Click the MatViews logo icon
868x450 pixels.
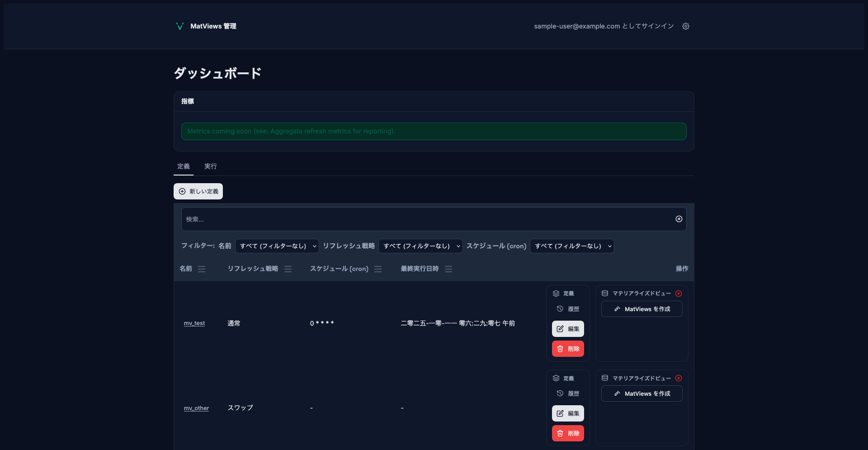[179, 26]
